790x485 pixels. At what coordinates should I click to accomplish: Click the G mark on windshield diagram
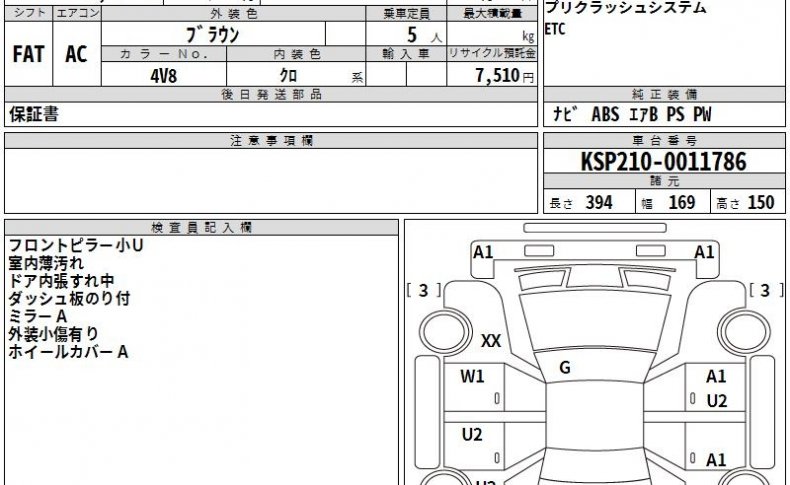click(x=565, y=368)
